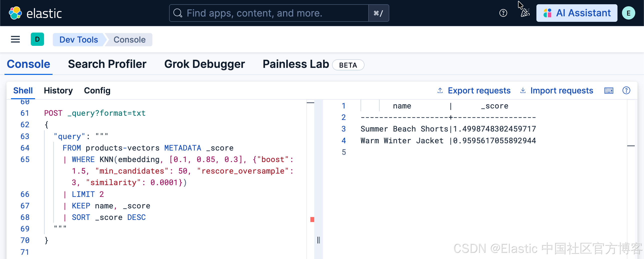Viewport: 644px width, 259px height.
Task: Open the user avatar E menu
Action: point(628,13)
